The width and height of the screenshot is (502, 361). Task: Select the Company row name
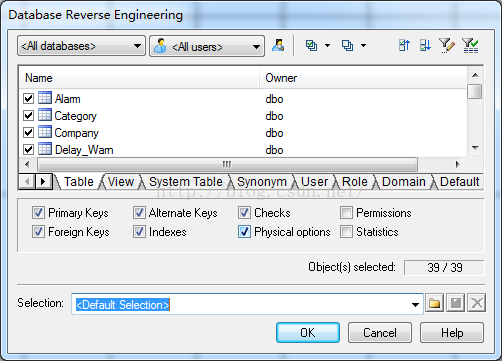point(76,133)
